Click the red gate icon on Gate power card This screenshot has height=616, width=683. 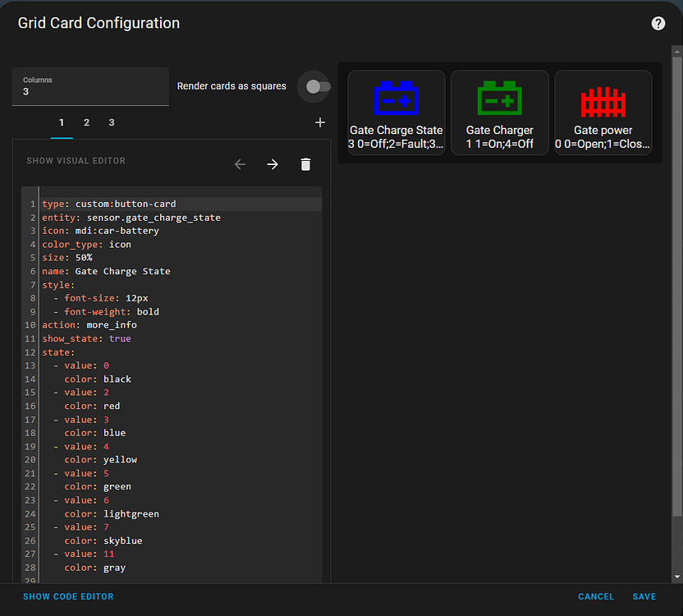[603, 100]
